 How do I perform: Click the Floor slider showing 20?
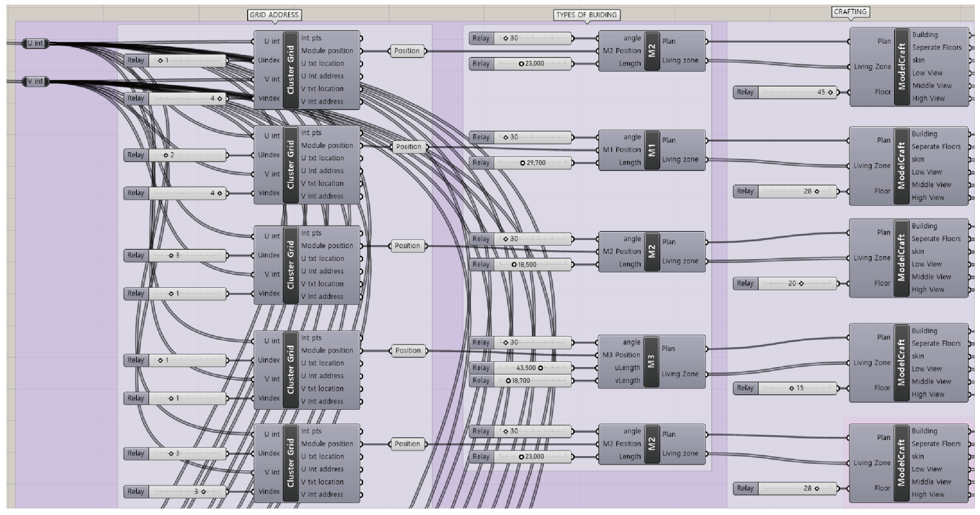coord(797,284)
